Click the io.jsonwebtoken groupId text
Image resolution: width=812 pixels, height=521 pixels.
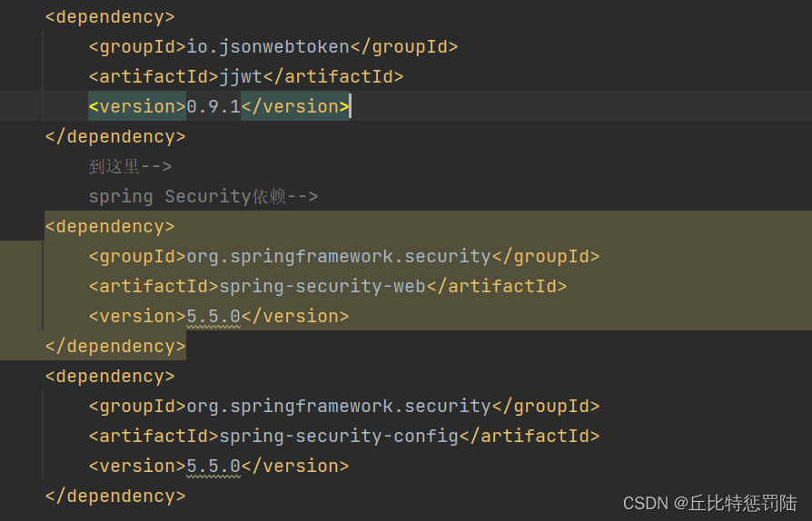click(x=268, y=47)
